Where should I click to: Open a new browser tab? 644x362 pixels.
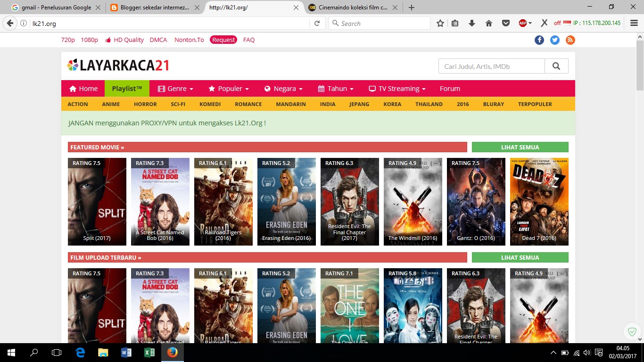tap(412, 8)
